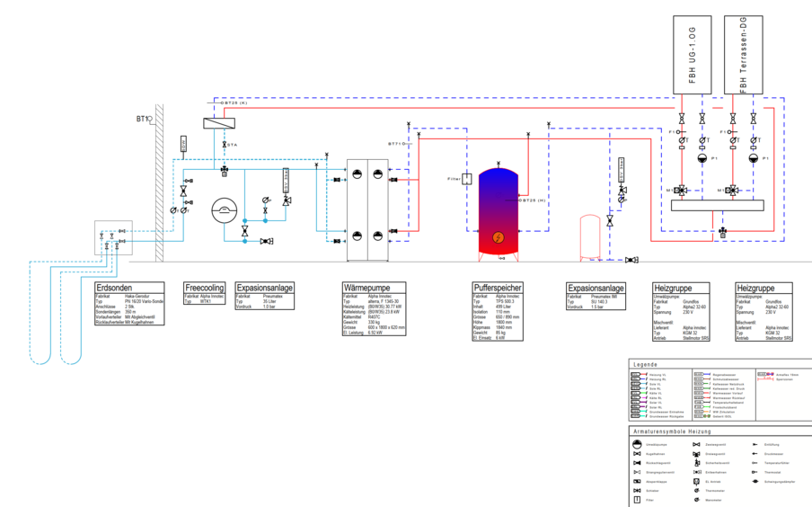
Task: Select the Zweiwegventil legend symbol
Action: pyautogui.click(x=696, y=444)
